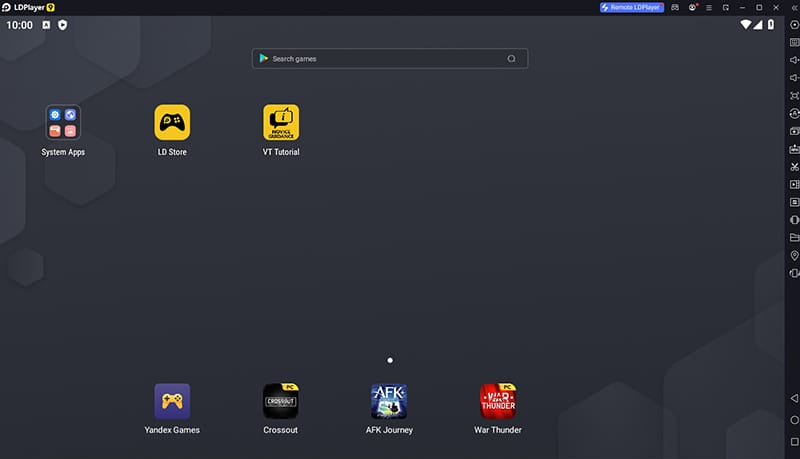800x459 pixels.
Task: Click the circular-arrow A icon in sidebar
Action: (x=794, y=113)
